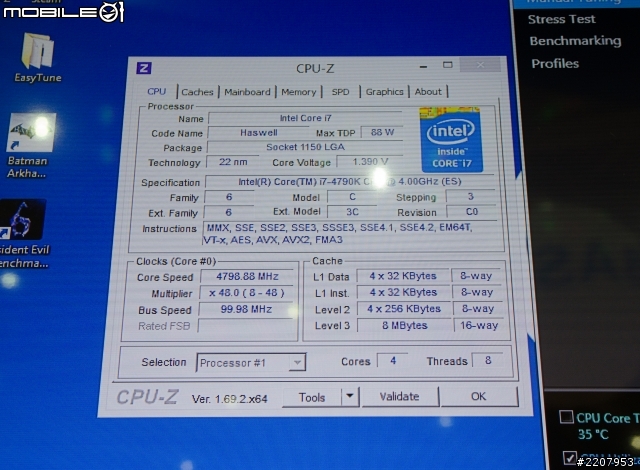The image size is (640, 470).
Task: Open Benchmarking in side panel
Action: (x=575, y=41)
